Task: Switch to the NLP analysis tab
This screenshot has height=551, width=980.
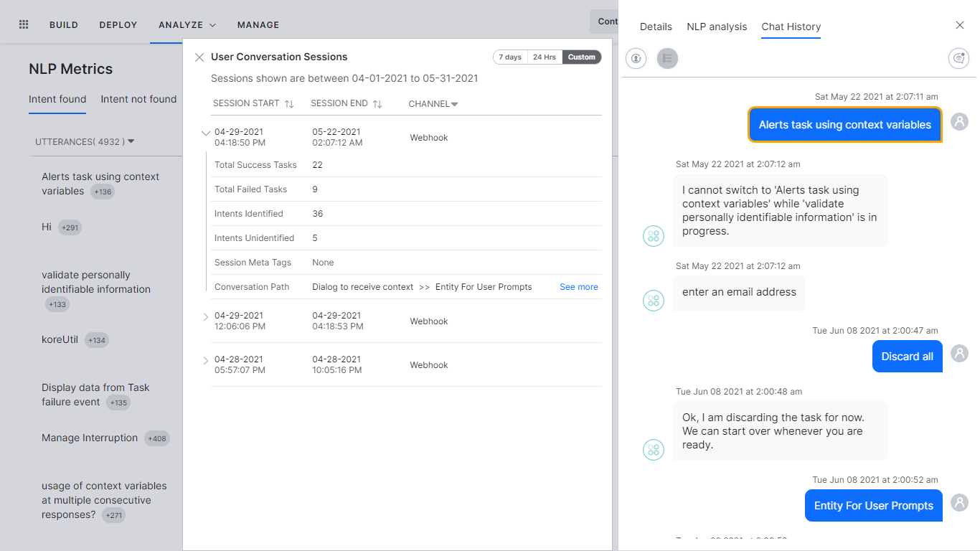Action: (x=717, y=27)
